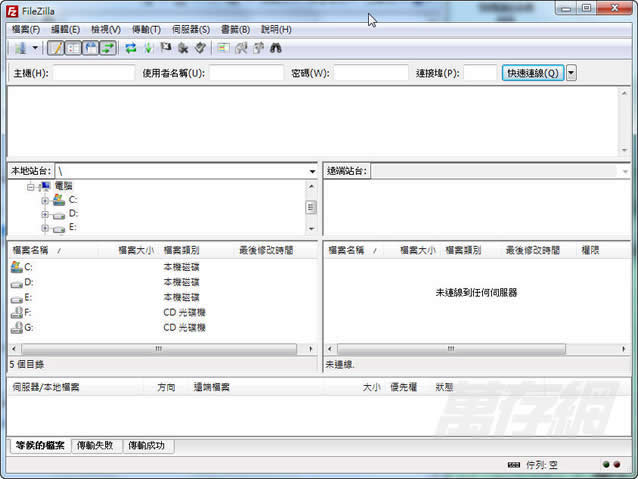Click the local tree scrollbar down arrow

tap(311, 229)
